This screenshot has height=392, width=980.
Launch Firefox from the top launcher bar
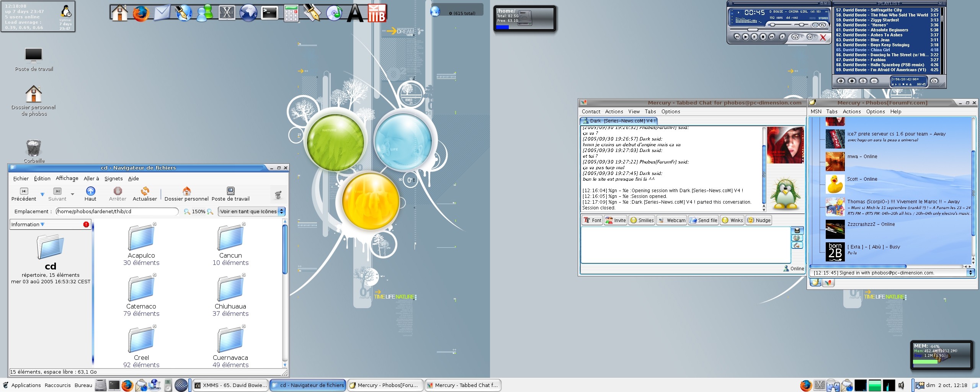[x=141, y=13]
